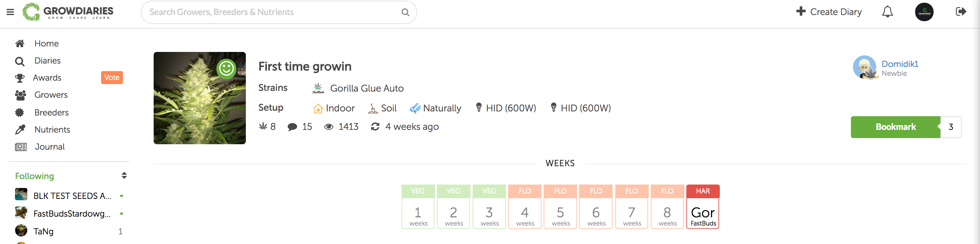The height and width of the screenshot is (244, 980).
Task: Expand the Following list sort arrows
Action: [124, 176]
